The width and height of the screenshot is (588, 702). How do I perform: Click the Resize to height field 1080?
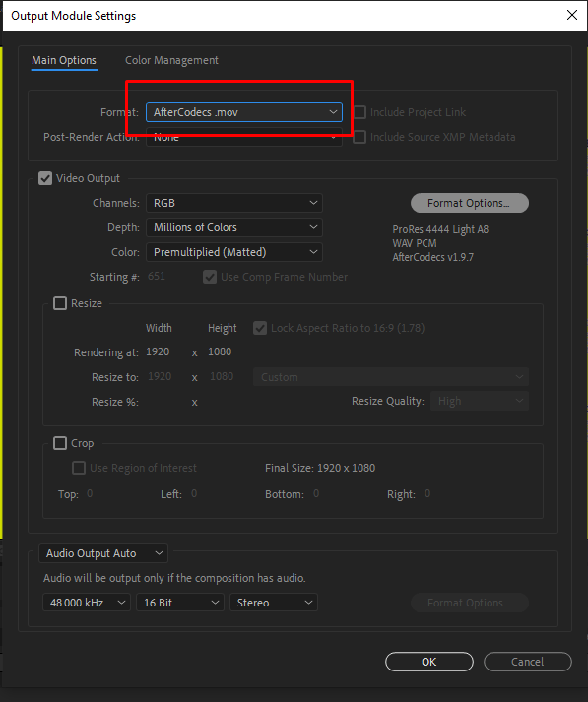tap(222, 376)
